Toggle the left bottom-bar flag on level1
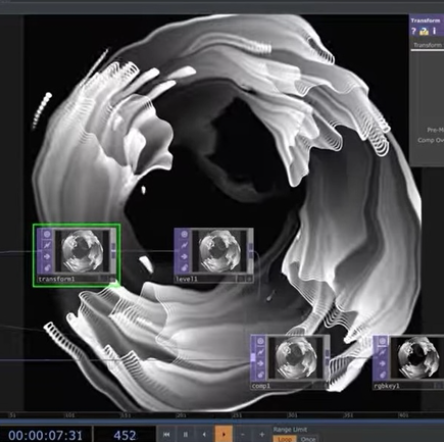This screenshot has height=442, width=444. (242, 279)
